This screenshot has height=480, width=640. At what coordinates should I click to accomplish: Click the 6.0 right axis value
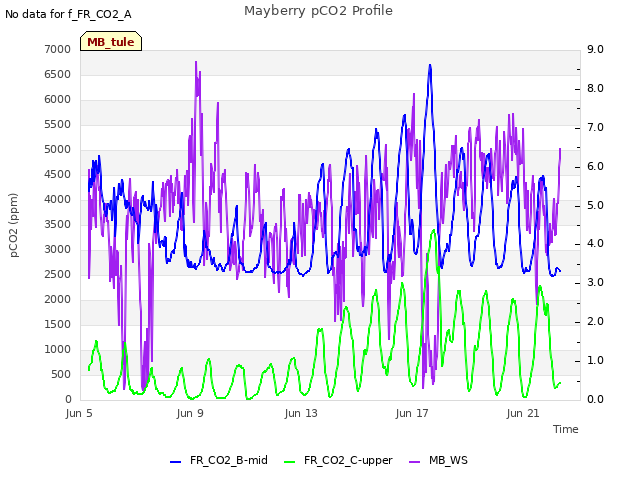[595, 166]
